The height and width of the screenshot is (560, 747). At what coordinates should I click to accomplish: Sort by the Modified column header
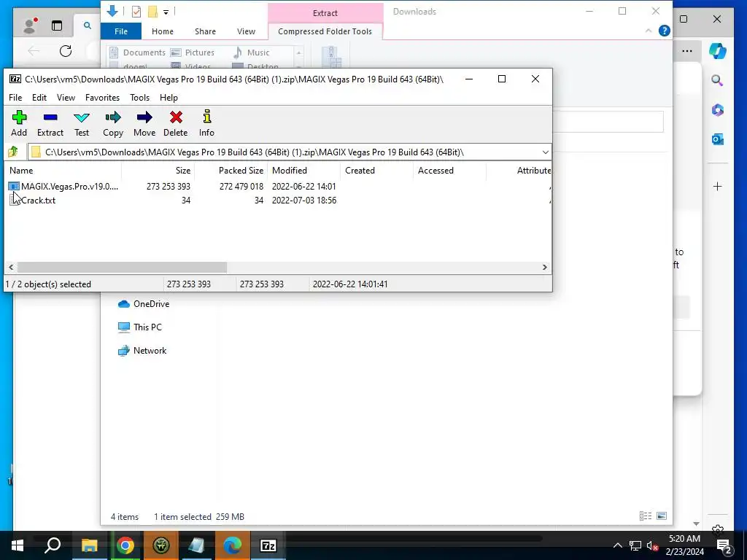pos(304,171)
